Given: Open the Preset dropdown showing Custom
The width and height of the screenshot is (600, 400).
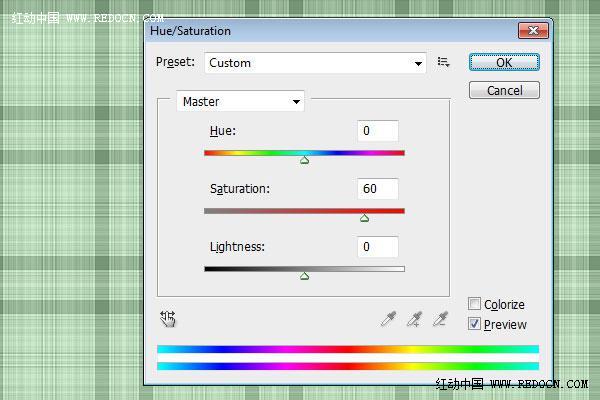Looking at the screenshot, I should tap(316, 63).
